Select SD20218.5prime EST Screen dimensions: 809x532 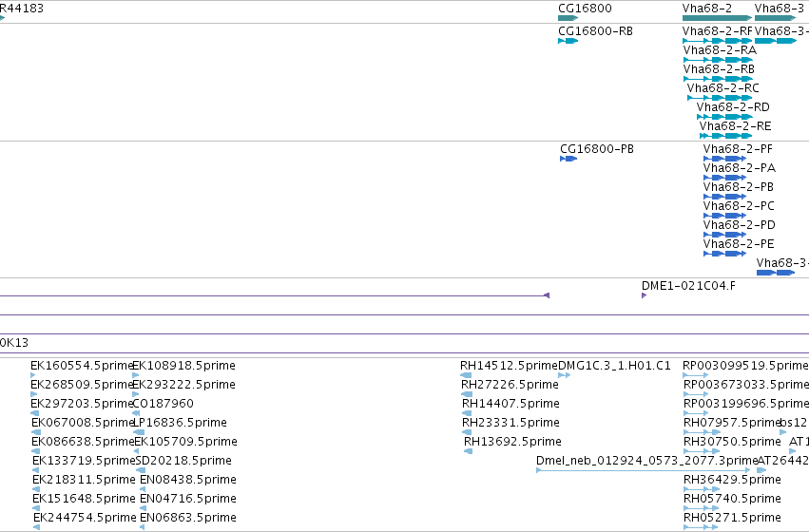pyautogui.click(x=183, y=461)
